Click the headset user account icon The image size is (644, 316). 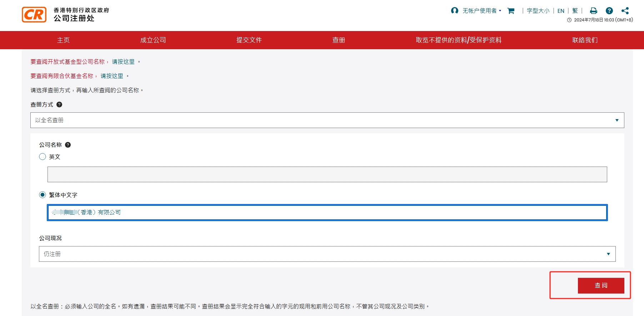pos(454,11)
